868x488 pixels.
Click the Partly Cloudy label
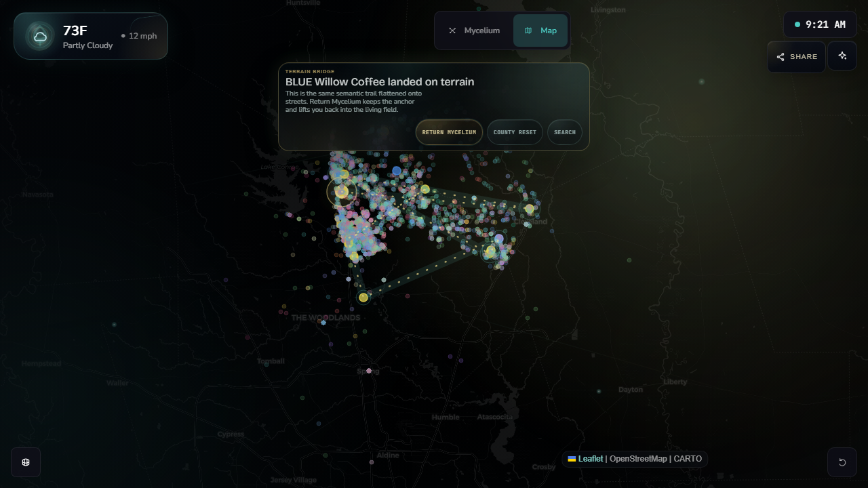click(x=88, y=45)
